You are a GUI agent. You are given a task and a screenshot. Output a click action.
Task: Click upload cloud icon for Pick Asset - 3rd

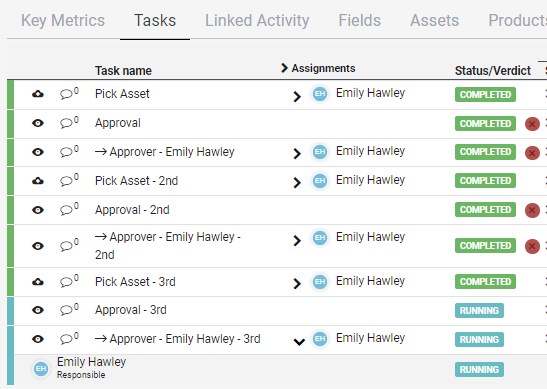tap(38, 282)
